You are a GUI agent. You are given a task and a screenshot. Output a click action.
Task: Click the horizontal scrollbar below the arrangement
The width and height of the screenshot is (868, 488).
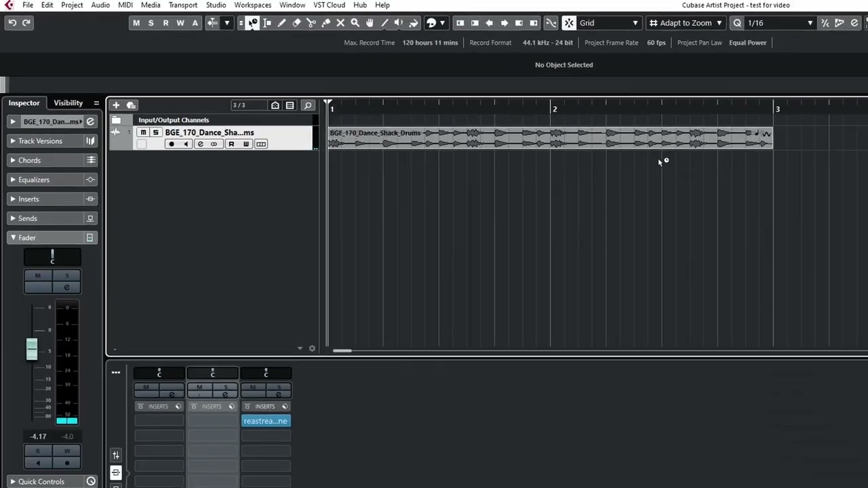coord(342,350)
